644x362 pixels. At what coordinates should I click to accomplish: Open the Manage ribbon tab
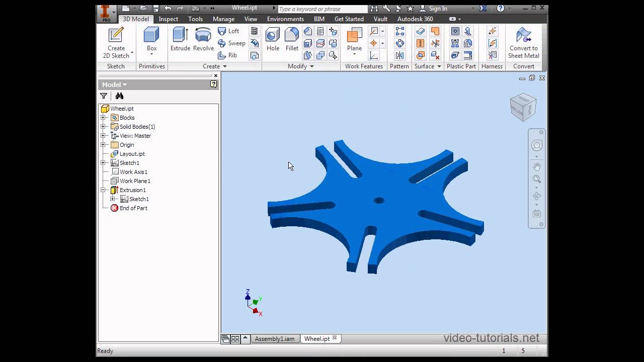click(223, 19)
